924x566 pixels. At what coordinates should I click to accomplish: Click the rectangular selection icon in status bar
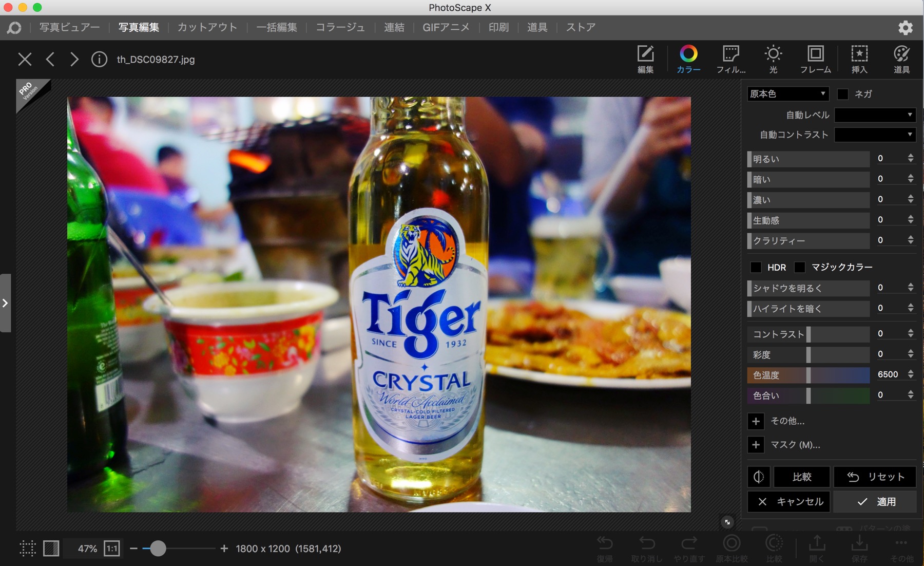pyautogui.click(x=28, y=549)
